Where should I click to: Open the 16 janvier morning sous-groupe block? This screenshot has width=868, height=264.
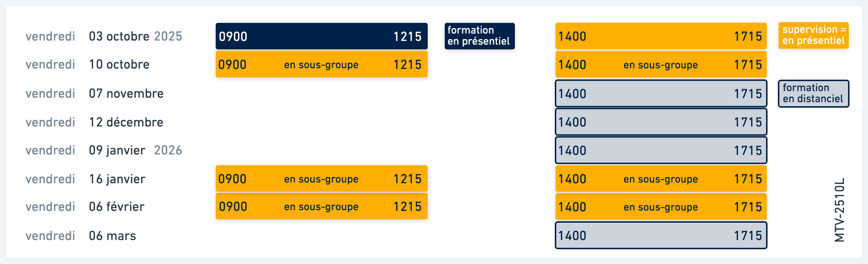tap(321, 178)
